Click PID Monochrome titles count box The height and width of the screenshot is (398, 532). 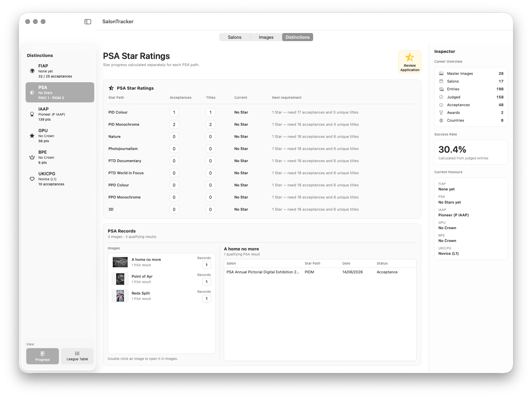tap(210, 124)
